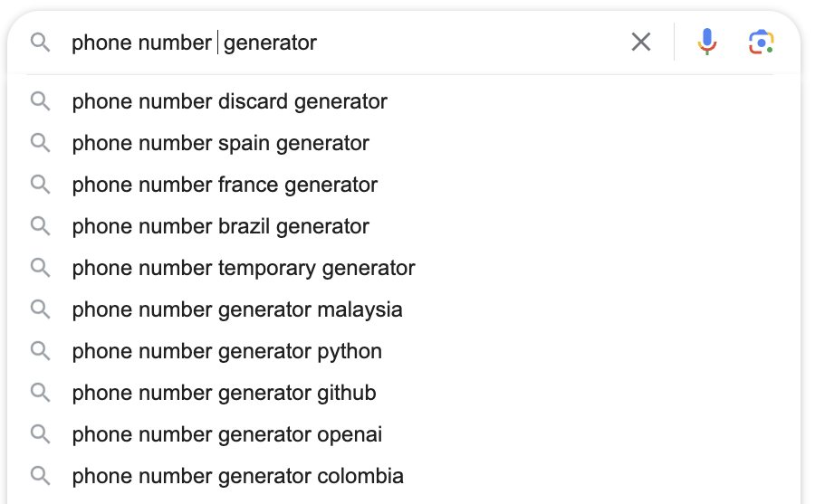Click magnifier icon beside temporary generator suggestion
This screenshot has height=504, width=815.
40,268
